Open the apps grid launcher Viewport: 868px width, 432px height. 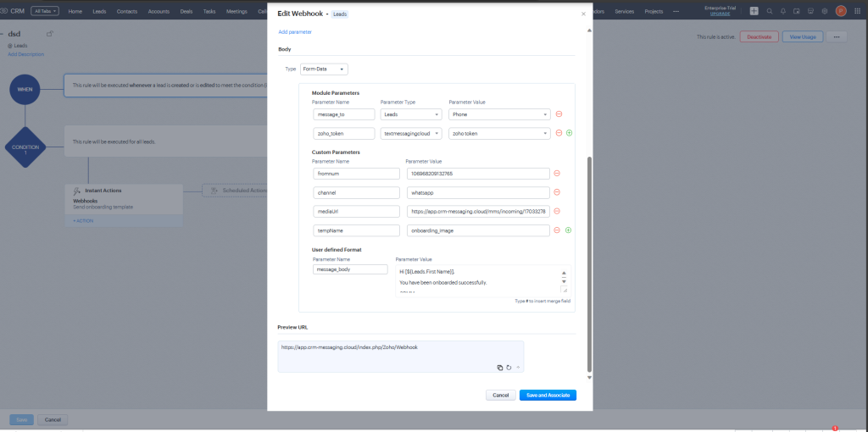coord(858,11)
